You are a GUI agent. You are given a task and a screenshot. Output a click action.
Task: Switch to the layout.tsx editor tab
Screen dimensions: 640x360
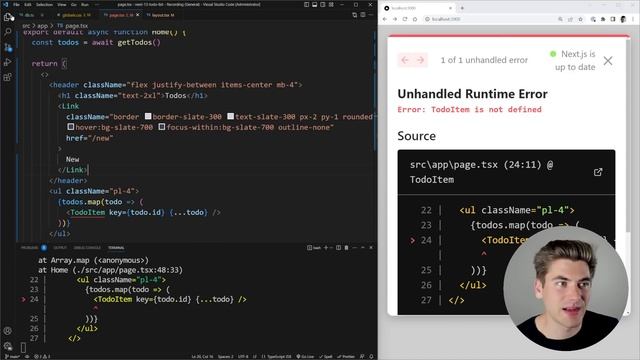coord(162,15)
